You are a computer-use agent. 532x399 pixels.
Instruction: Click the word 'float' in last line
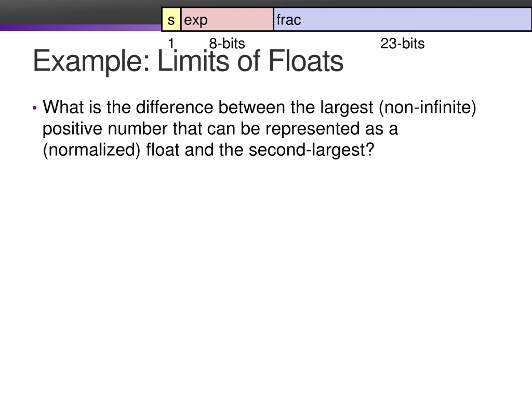(163, 150)
